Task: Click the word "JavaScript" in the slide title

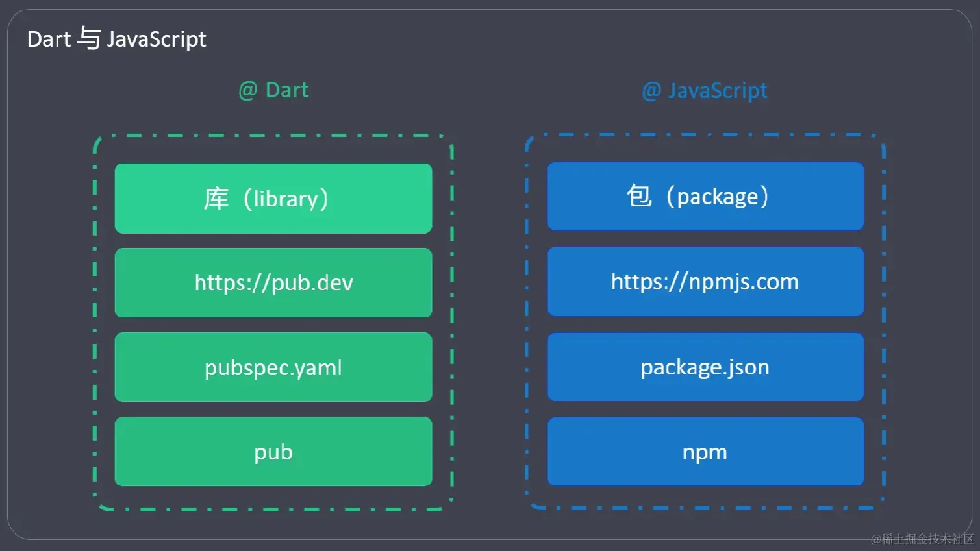Action: click(x=156, y=40)
